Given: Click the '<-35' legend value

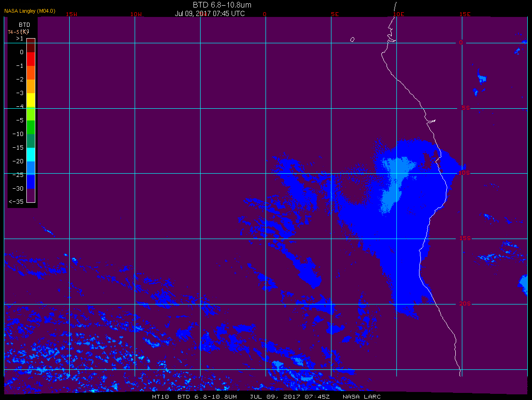Looking at the screenshot, I should click(x=16, y=202).
